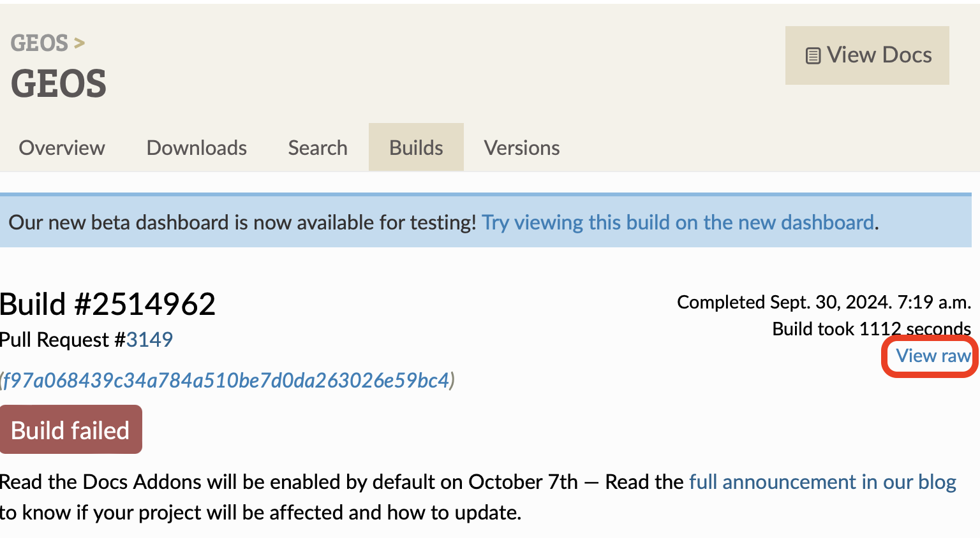Follow the new dashboard link in banner
The width and height of the screenshot is (980, 538).
pyautogui.click(x=678, y=222)
